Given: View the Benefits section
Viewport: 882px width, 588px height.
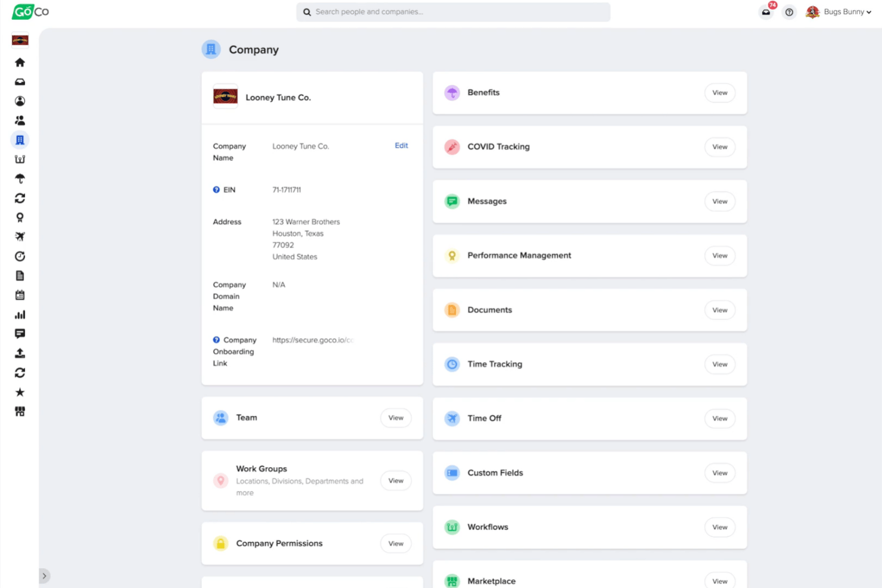Looking at the screenshot, I should [720, 93].
